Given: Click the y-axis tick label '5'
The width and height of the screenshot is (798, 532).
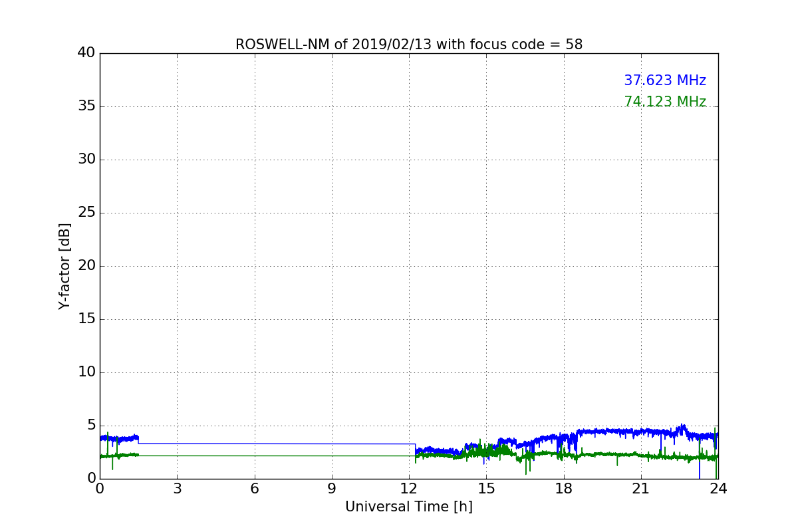Looking at the screenshot, I should click(91, 425).
